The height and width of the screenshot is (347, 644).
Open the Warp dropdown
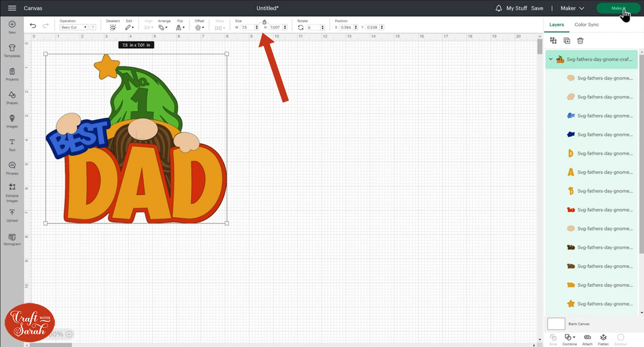click(x=220, y=27)
